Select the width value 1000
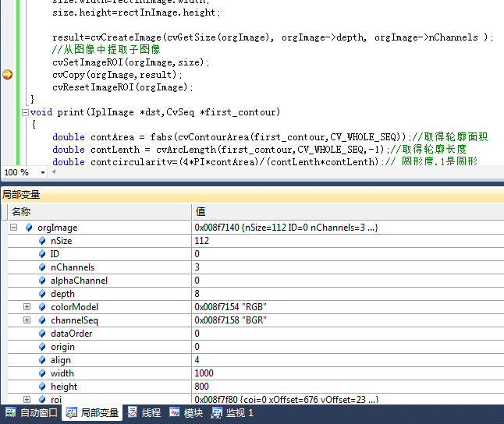504x424 pixels. [204, 373]
